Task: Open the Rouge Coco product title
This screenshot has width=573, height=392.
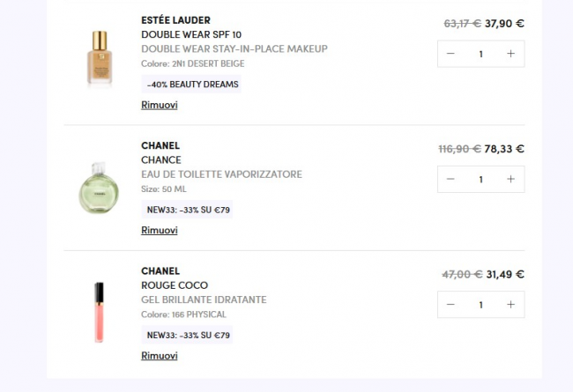Action: pos(175,285)
